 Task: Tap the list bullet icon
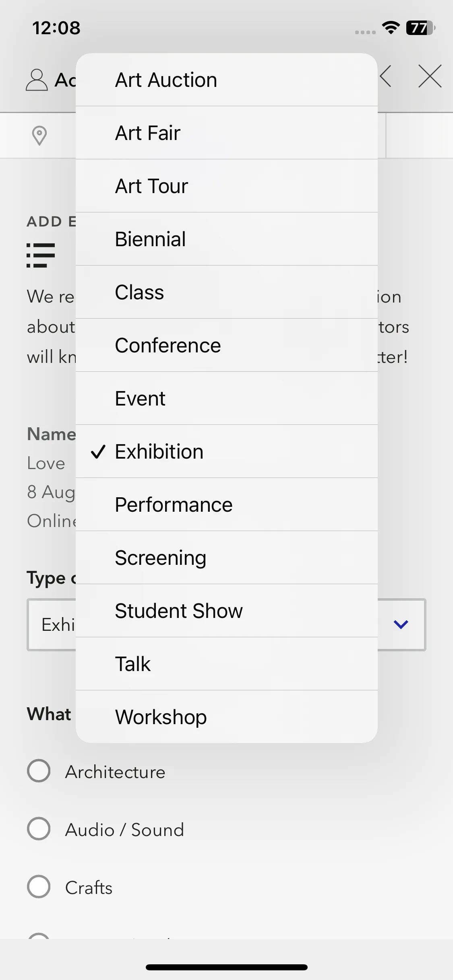[x=41, y=255]
